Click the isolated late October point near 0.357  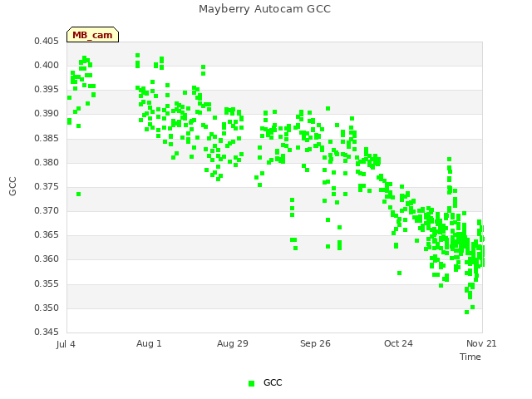pos(399,273)
